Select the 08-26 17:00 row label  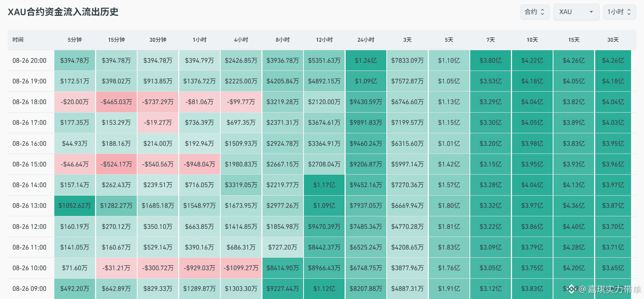pyautogui.click(x=30, y=123)
